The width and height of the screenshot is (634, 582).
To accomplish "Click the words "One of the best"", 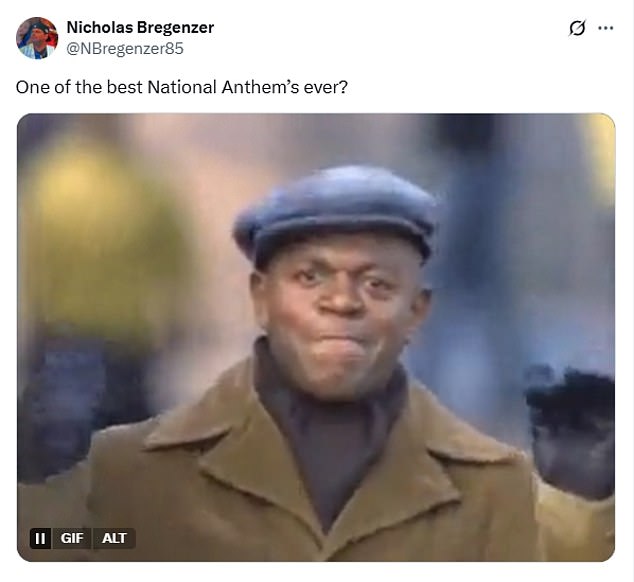I will coord(79,87).
